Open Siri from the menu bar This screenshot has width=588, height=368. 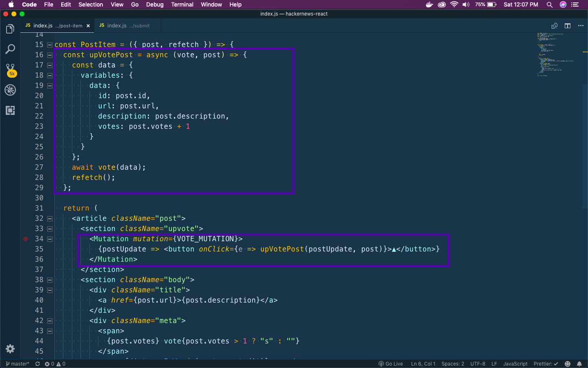pyautogui.click(x=563, y=4)
